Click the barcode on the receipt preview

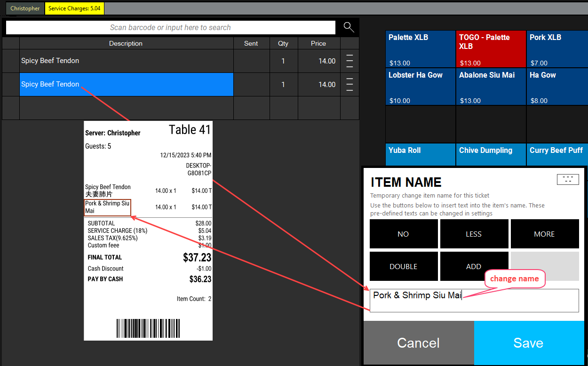[x=148, y=328]
